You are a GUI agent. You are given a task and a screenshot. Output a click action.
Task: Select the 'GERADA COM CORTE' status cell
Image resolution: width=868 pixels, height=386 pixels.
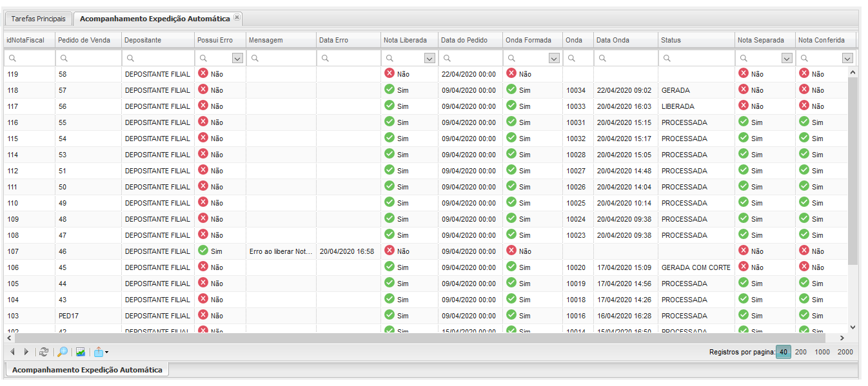click(696, 267)
